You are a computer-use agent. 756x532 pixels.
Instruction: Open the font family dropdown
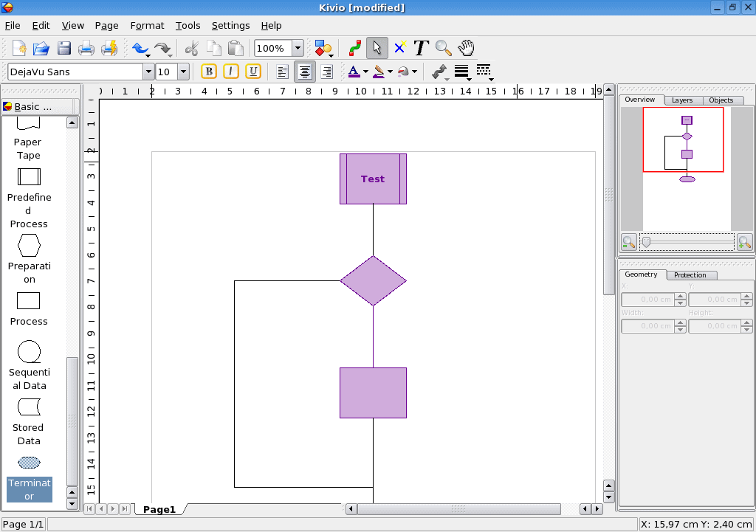tap(148, 72)
